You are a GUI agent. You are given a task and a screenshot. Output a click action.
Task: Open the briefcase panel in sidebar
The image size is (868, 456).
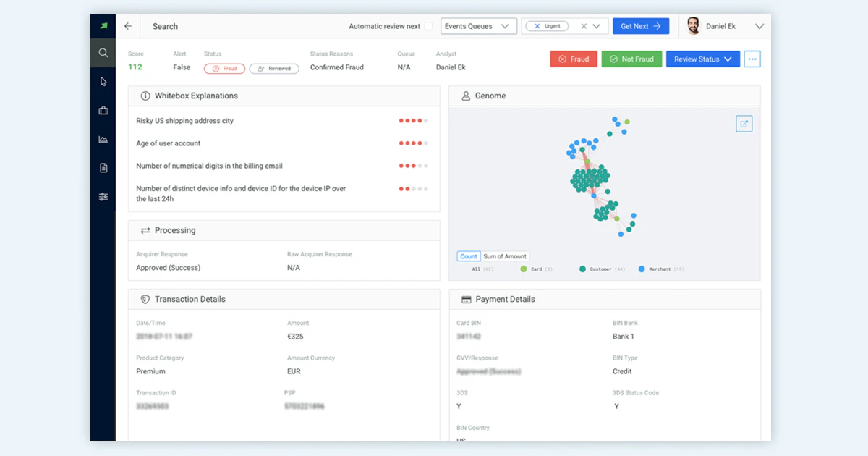point(103,110)
